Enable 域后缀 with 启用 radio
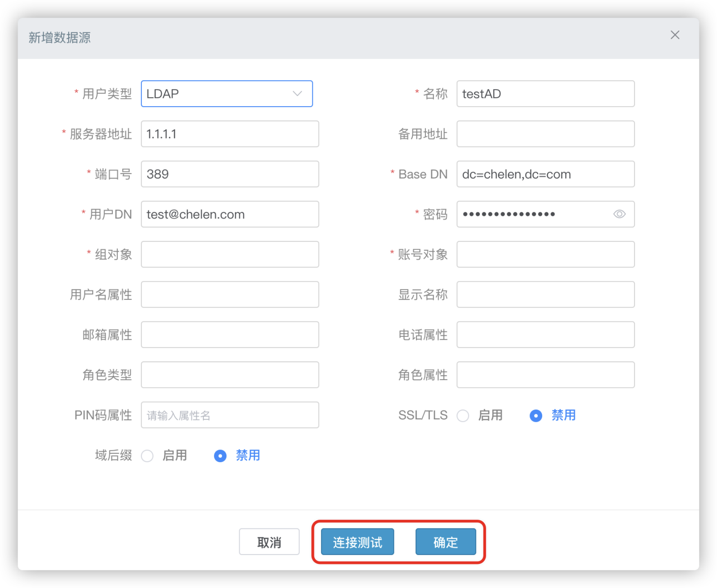The height and width of the screenshot is (588, 717). point(147,456)
